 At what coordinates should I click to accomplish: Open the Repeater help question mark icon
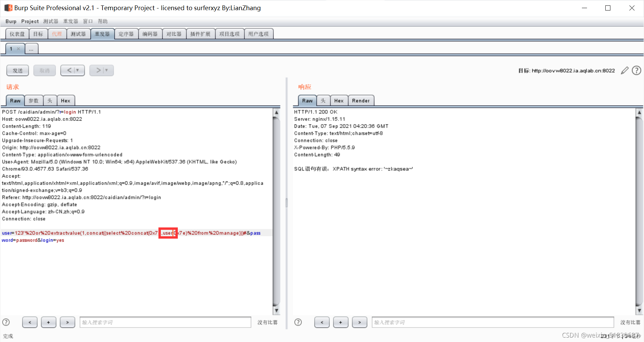(x=637, y=71)
